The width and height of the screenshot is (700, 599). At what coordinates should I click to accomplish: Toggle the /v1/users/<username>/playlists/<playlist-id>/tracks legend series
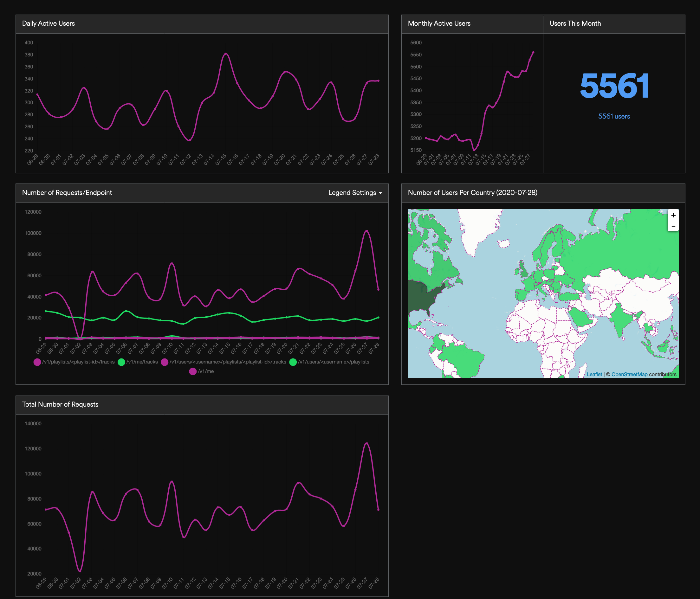[x=224, y=362]
